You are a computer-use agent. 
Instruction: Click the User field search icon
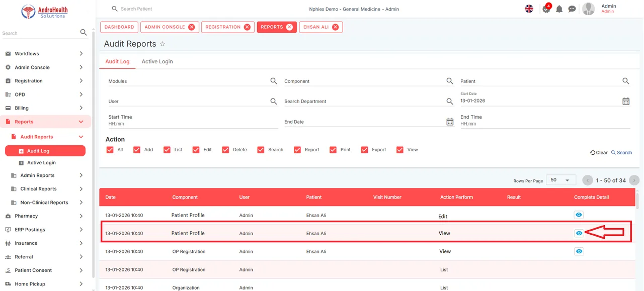tap(274, 101)
